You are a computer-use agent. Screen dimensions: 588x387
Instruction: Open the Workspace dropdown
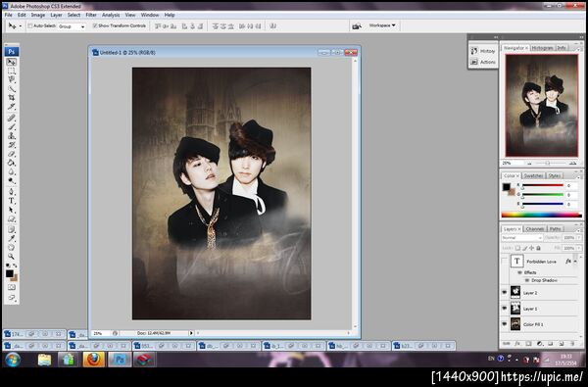(x=382, y=25)
